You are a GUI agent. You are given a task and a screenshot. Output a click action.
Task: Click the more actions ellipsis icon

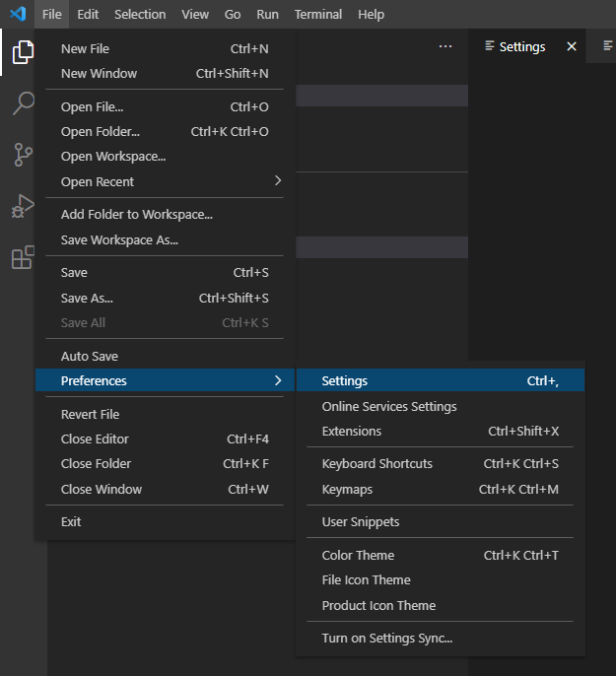point(445,46)
